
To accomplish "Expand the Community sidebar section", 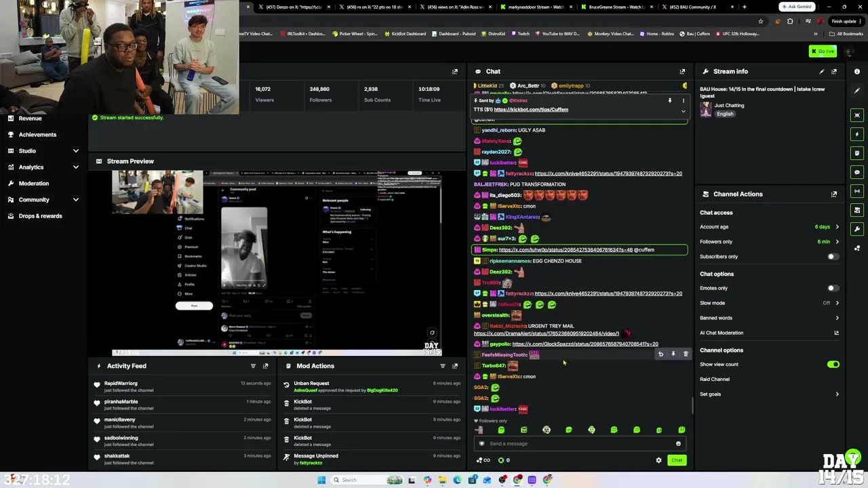I will pos(76,200).
